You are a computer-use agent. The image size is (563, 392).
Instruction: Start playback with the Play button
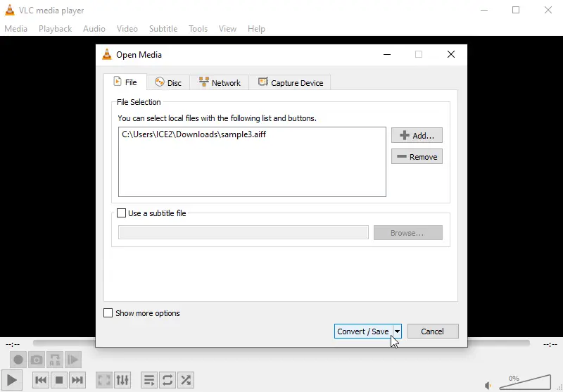(x=11, y=380)
